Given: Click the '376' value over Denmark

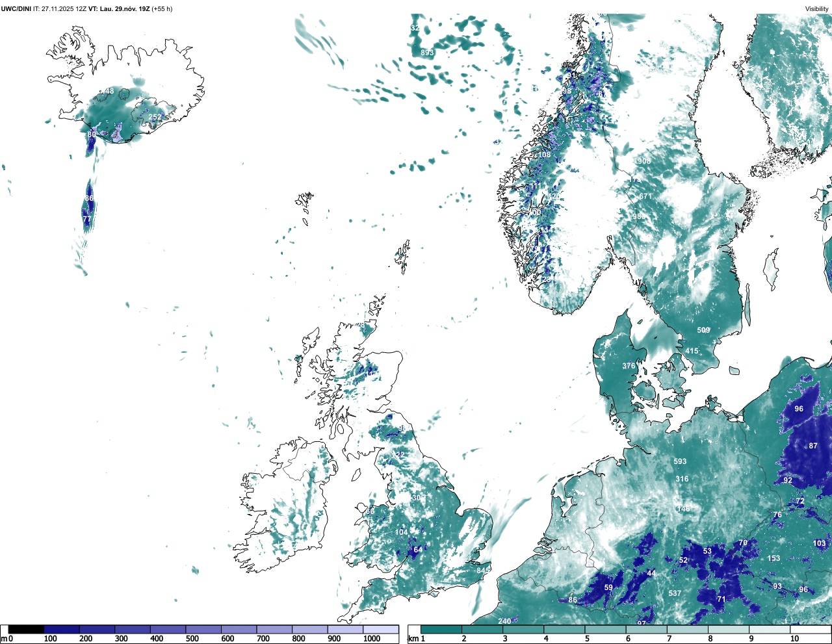Looking at the screenshot, I should 629,366.
